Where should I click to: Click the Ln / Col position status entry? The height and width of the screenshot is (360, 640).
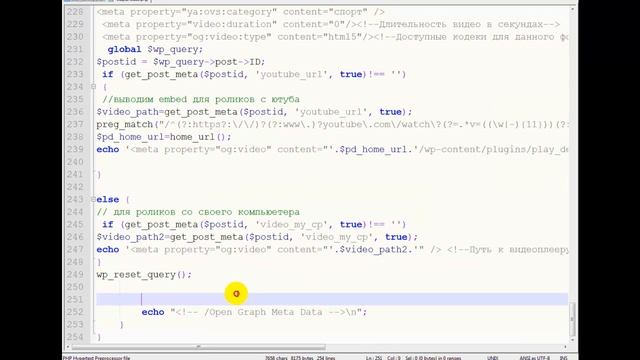(413, 358)
